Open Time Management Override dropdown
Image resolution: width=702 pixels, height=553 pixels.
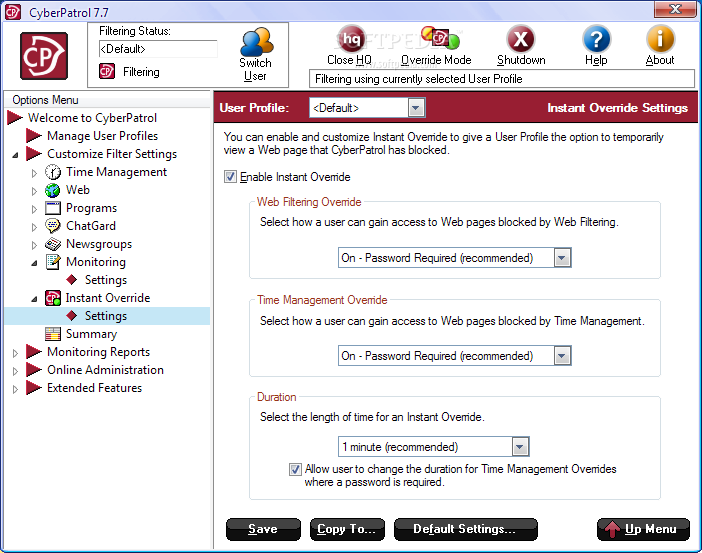pos(562,356)
